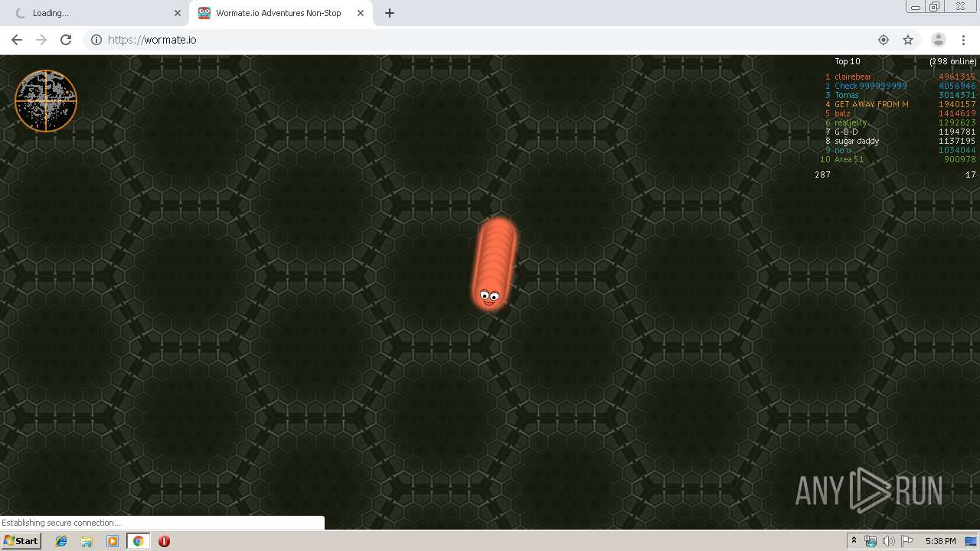Click the circular minimap radar
The height and width of the screenshot is (551, 980).
pos(46,101)
